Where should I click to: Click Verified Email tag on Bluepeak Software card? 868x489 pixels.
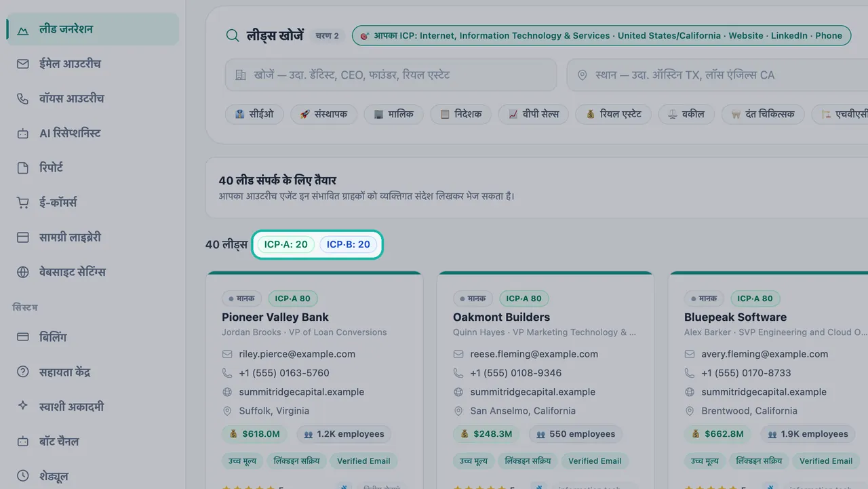826,461
